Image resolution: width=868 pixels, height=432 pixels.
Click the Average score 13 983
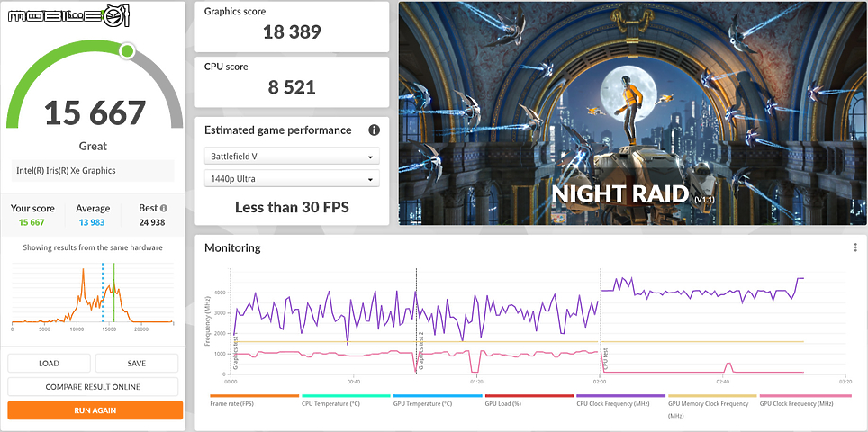(x=93, y=222)
